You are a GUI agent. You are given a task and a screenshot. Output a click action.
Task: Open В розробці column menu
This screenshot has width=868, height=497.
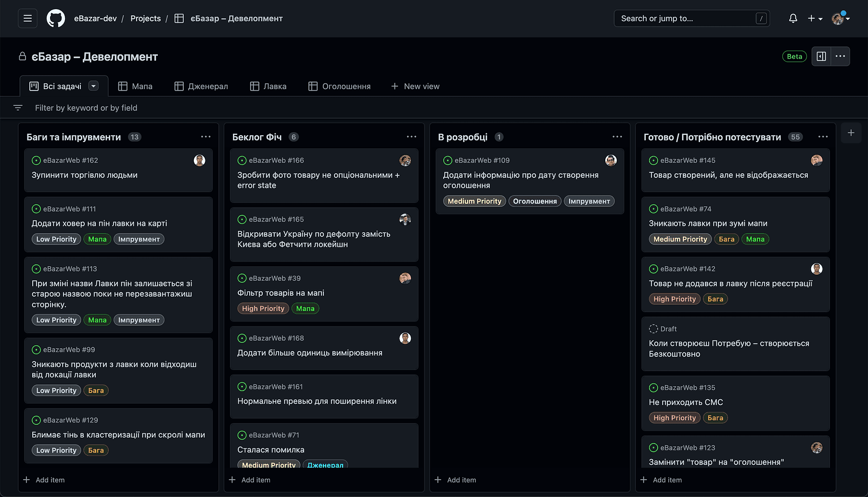click(x=617, y=137)
